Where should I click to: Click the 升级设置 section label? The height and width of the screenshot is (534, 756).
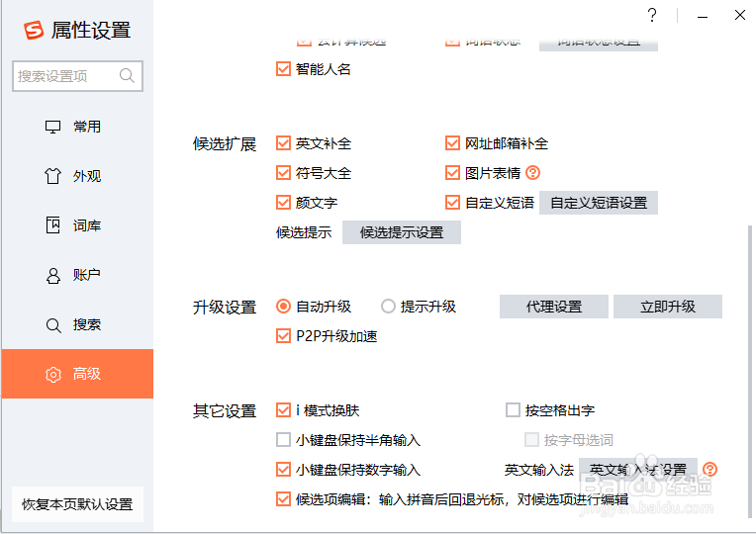225,307
